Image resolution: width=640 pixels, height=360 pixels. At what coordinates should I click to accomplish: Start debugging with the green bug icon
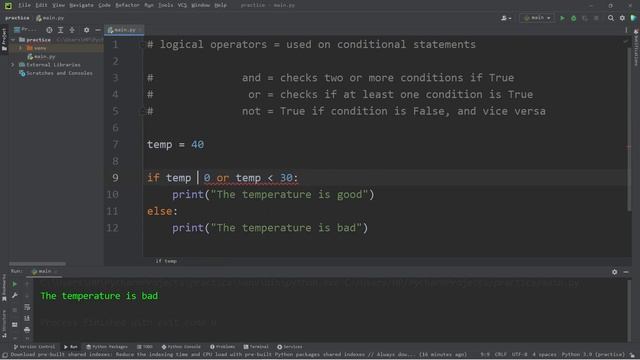pos(573,18)
